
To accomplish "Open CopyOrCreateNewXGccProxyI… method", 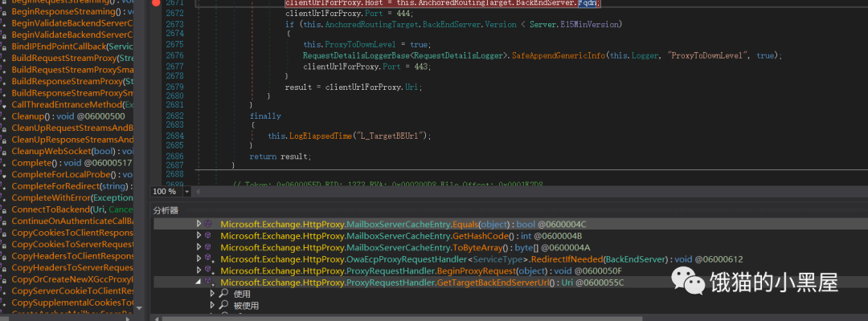I will pyautogui.click(x=72, y=279).
